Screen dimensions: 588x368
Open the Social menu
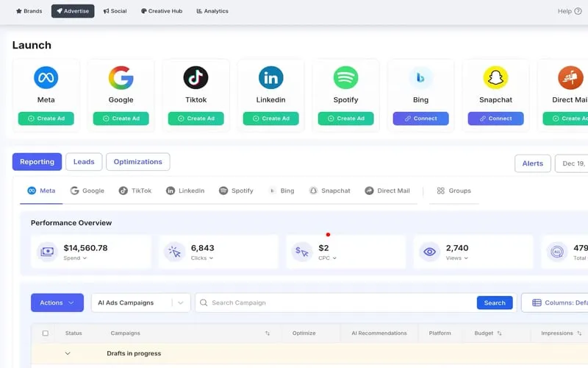coord(115,11)
